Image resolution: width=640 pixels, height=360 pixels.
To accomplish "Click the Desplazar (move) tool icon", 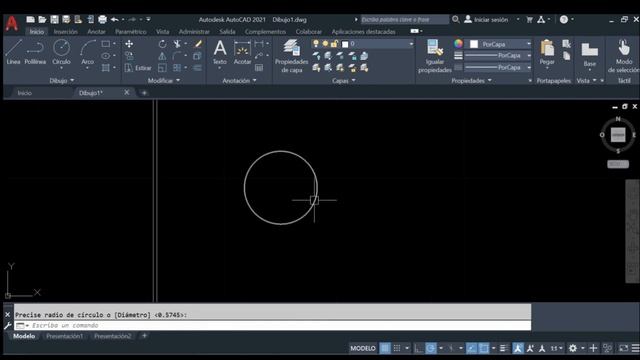I will click(x=129, y=44).
